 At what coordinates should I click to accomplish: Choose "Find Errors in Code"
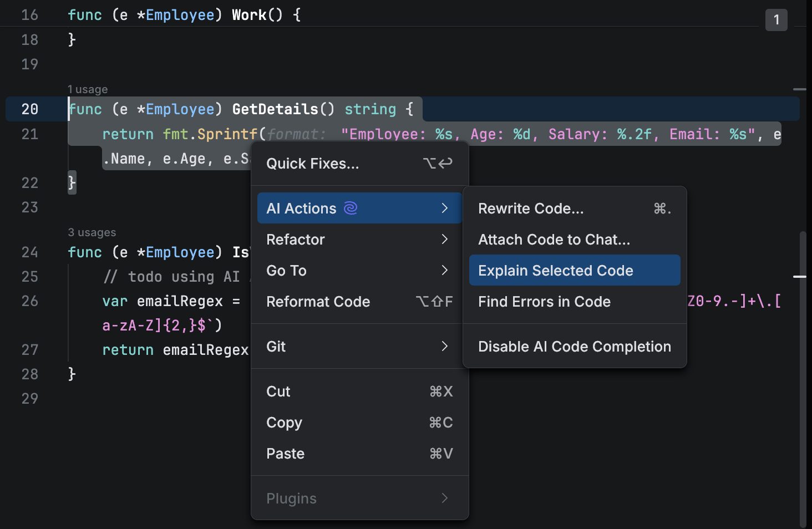coord(544,302)
